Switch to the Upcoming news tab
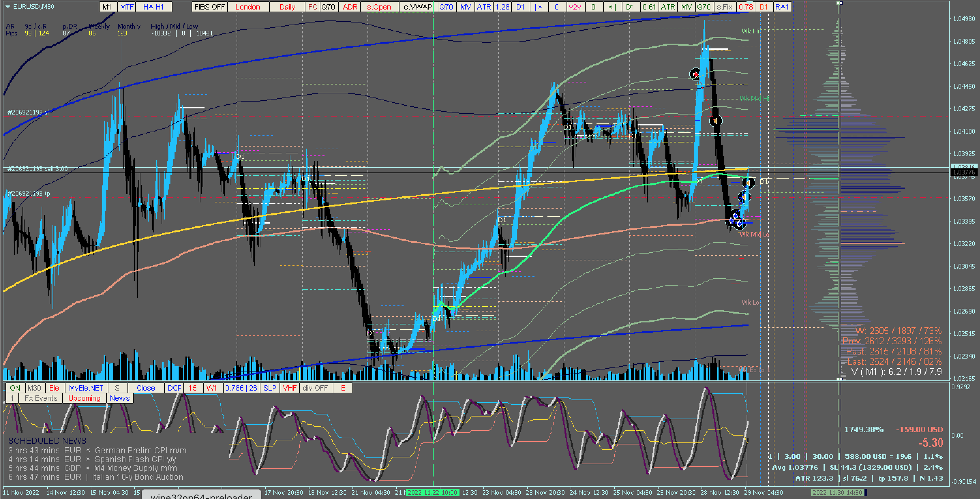 pos(84,398)
